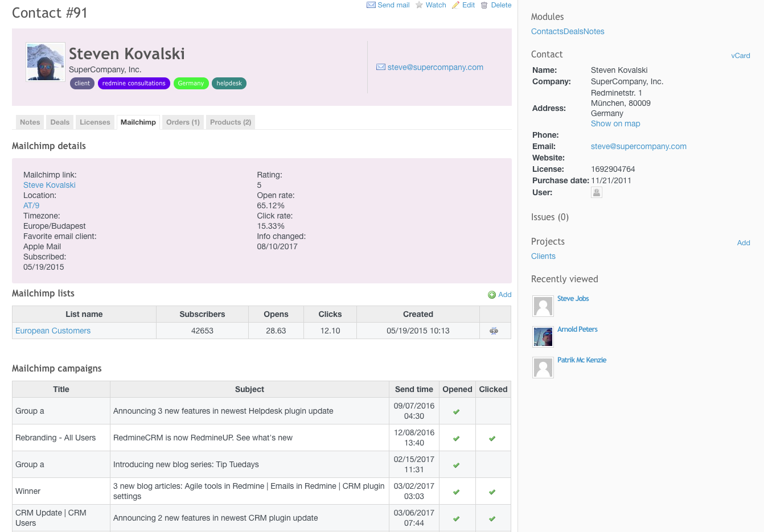
Task: Open the Products (2) tab
Action: coord(231,122)
